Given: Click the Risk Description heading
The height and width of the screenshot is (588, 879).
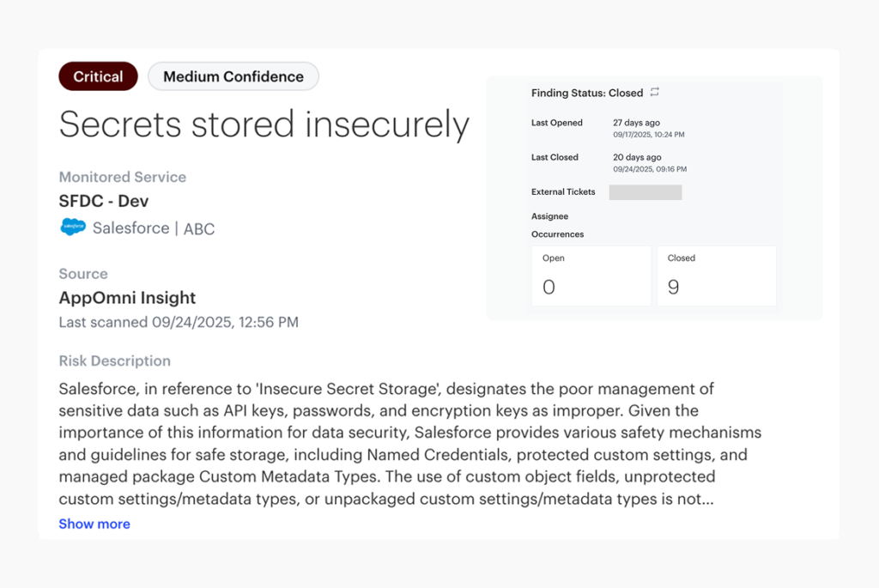Looking at the screenshot, I should point(114,361).
